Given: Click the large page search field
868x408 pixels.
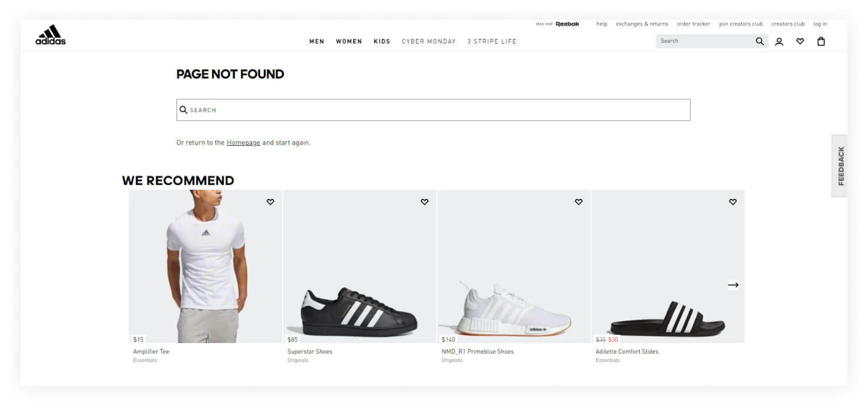Looking at the screenshot, I should point(433,110).
